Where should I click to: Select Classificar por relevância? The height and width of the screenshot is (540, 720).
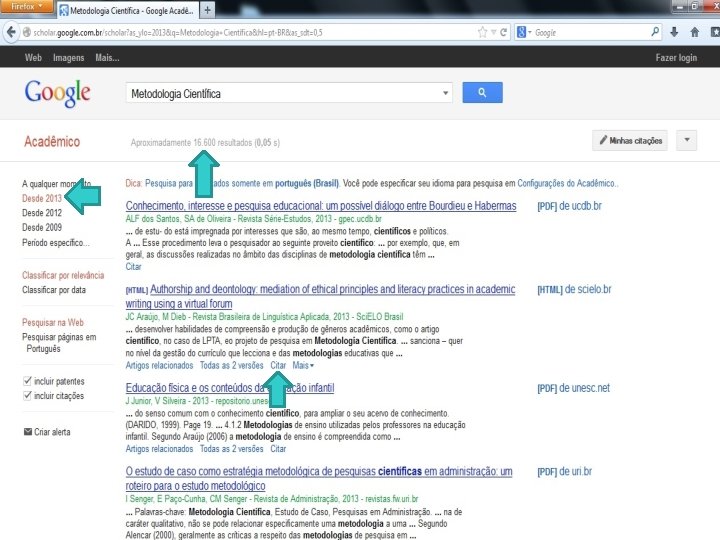coord(63,275)
